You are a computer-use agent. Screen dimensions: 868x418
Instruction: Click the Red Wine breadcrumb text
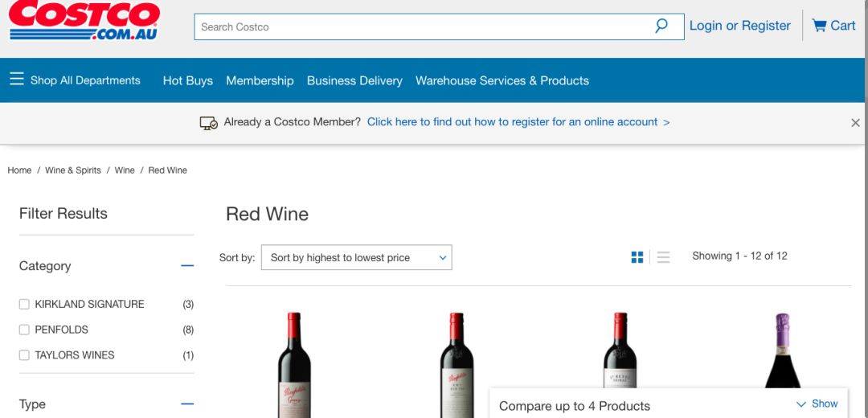point(168,170)
